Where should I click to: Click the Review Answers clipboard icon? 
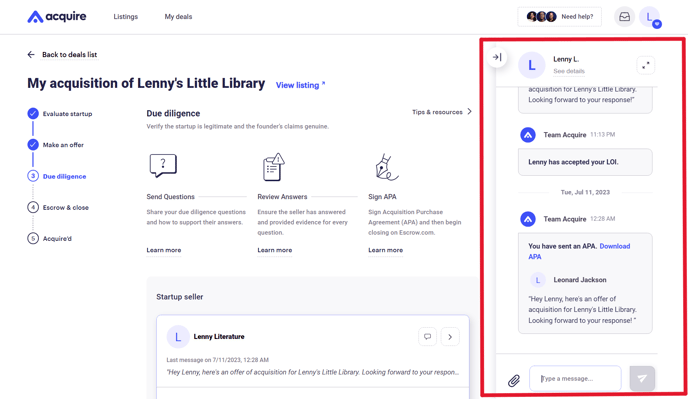point(274,167)
